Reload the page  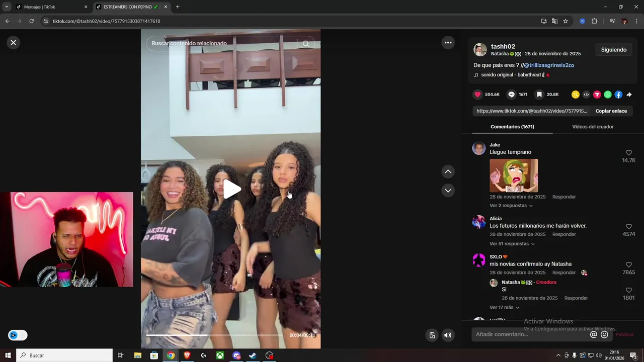tap(31, 21)
